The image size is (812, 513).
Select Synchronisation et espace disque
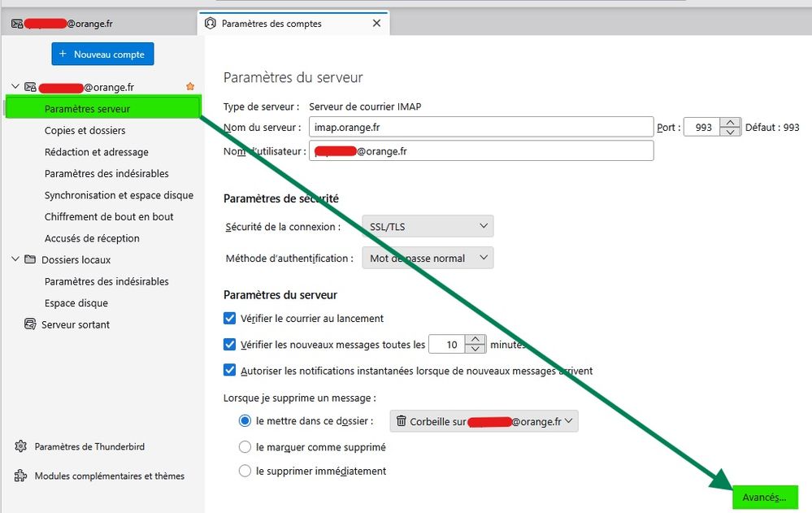click(x=119, y=195)
